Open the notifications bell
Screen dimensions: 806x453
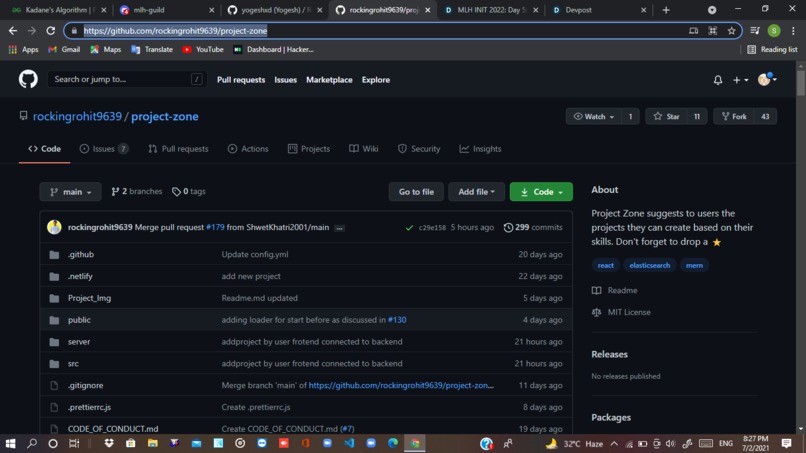(718, 80)
